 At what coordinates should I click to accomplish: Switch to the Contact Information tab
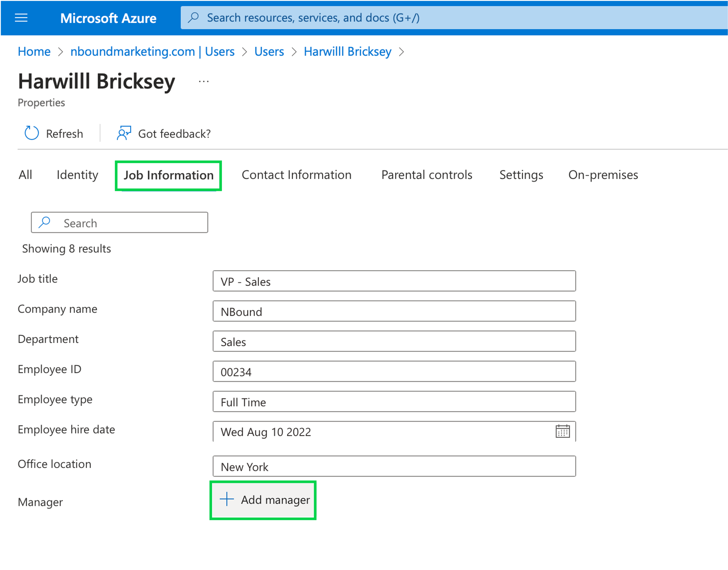click(296, 175)
